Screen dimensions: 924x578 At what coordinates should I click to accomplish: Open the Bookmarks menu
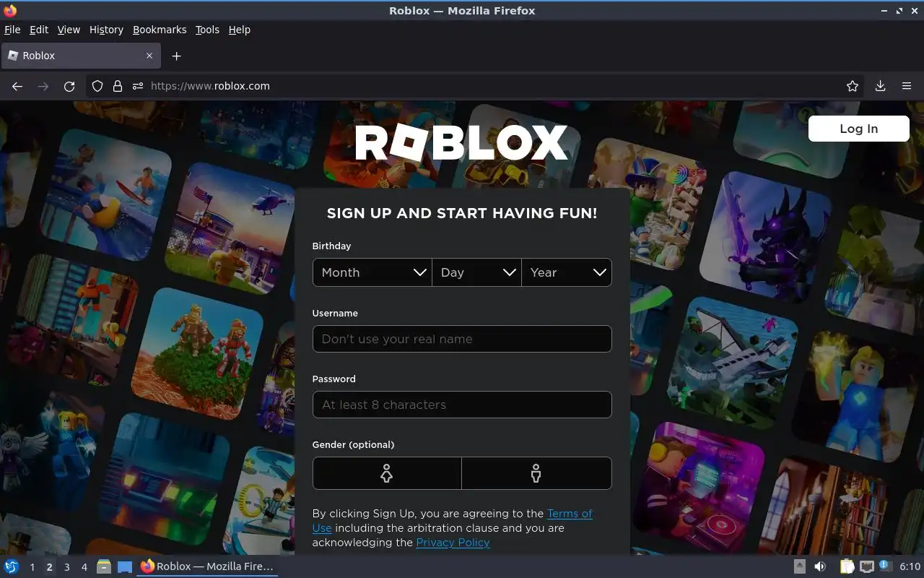160,30
